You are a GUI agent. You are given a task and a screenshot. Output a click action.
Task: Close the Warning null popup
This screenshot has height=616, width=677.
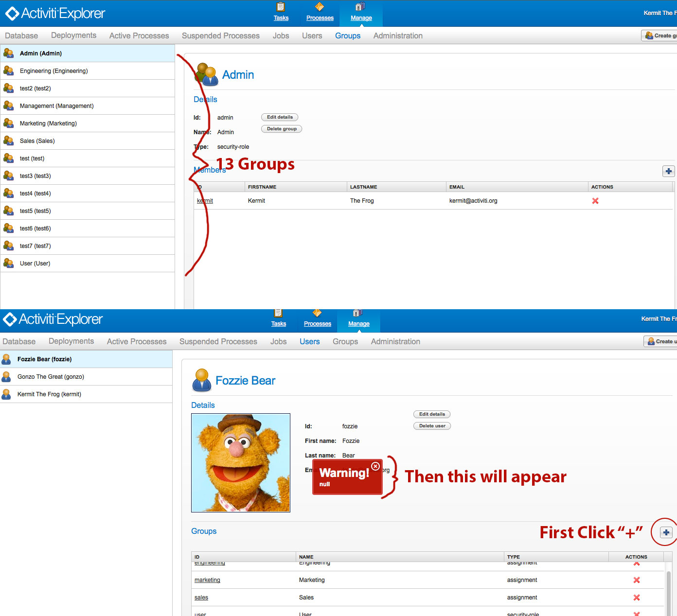[x=375, y=466]
